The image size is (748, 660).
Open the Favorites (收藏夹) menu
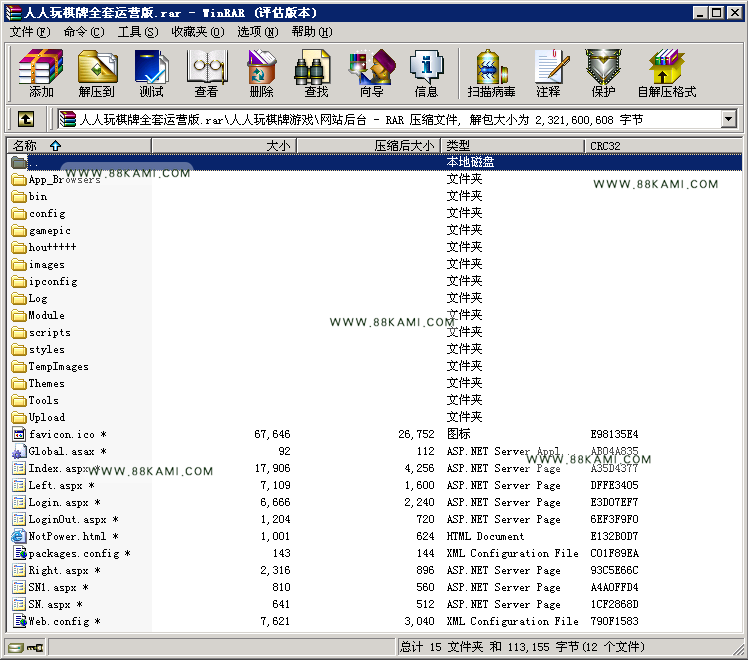pos(198,32)
